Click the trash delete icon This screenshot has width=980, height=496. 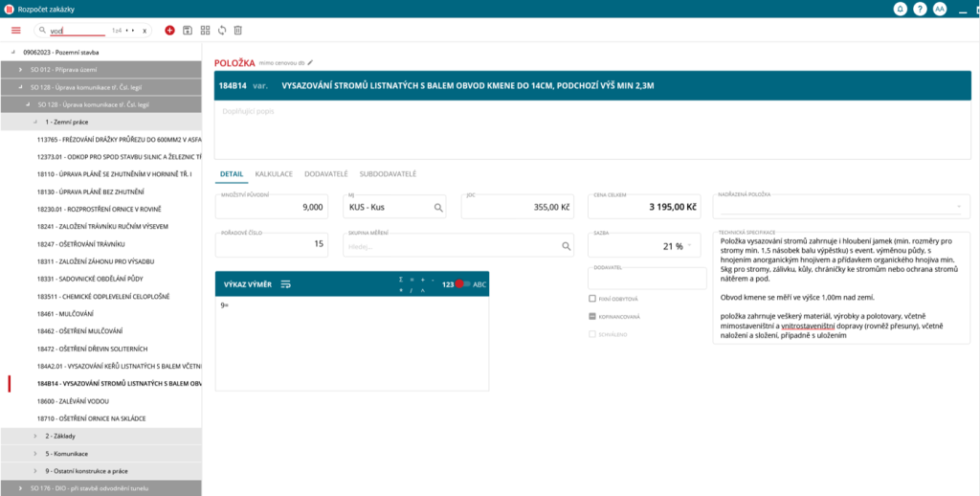pos(238,31)
